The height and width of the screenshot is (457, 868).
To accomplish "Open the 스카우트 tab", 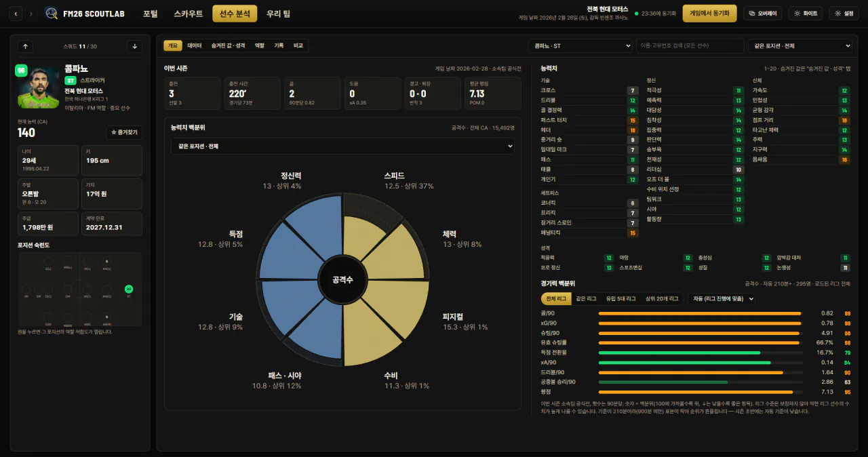I will point(188,14).
